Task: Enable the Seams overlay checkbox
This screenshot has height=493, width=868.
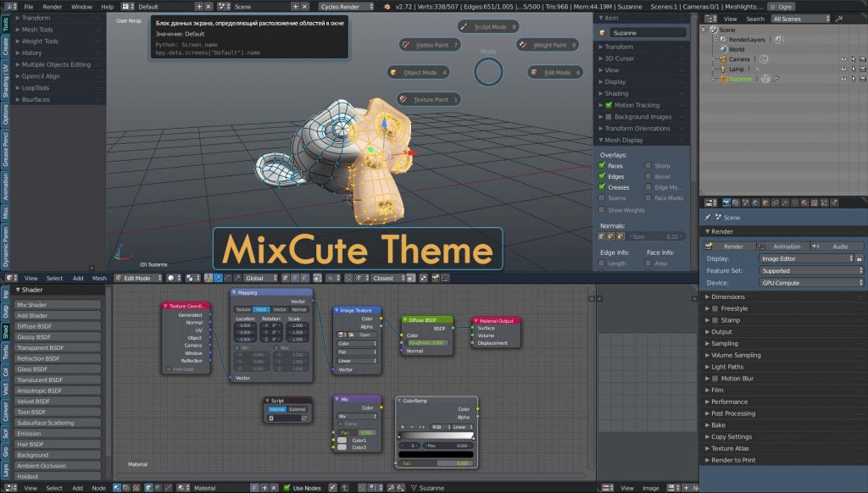Action: (x=601, y=198)
